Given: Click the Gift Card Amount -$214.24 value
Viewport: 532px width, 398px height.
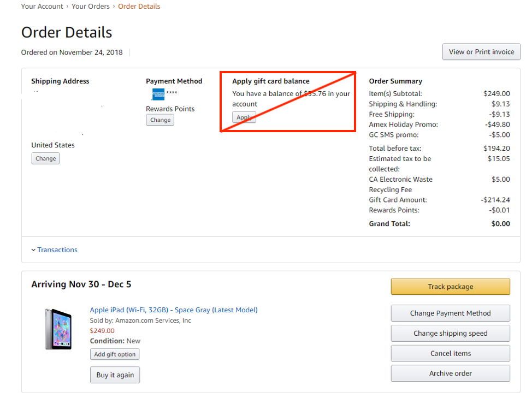Looking at the screenshot, I should 495,200.
